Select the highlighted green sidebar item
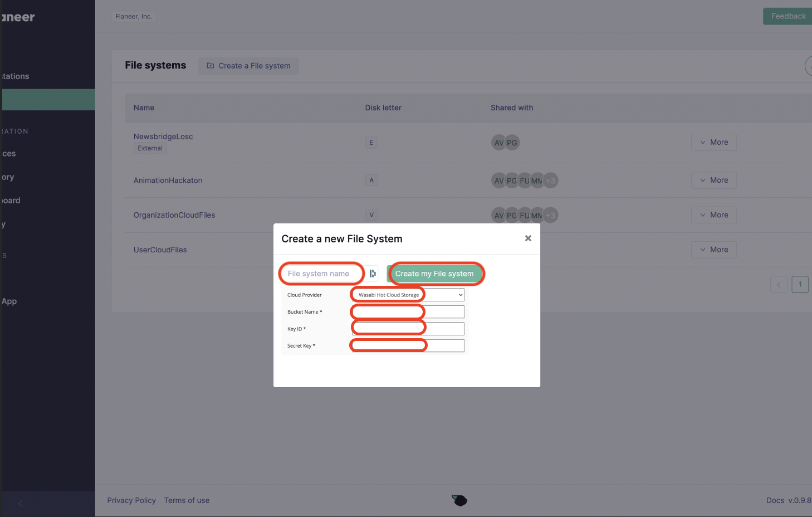This screenshot has width=812, height=517. coord(48,100)
